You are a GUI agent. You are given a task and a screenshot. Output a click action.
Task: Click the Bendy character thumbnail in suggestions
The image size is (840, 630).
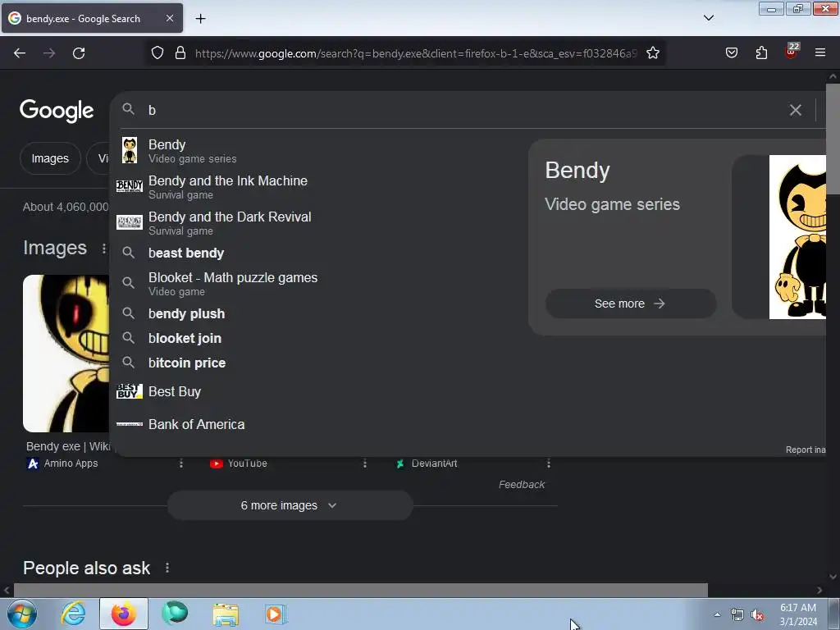click(130, 151)
